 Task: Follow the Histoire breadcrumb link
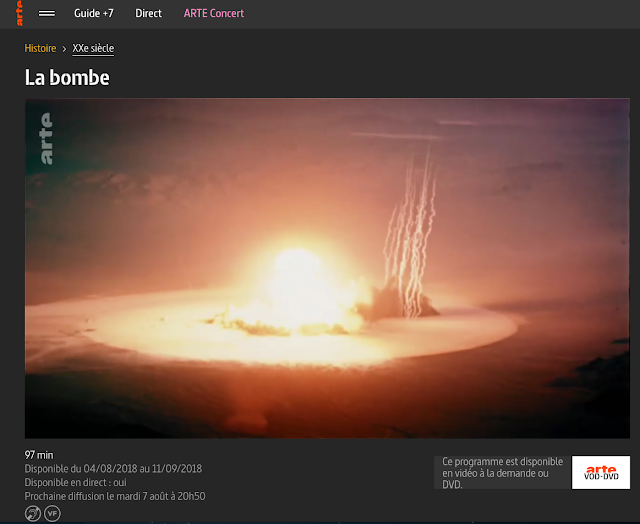(40, 48)
